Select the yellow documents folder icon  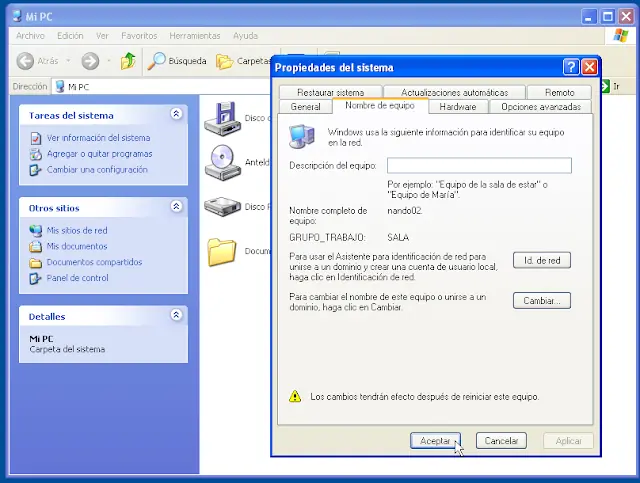(x=222, y=251)
